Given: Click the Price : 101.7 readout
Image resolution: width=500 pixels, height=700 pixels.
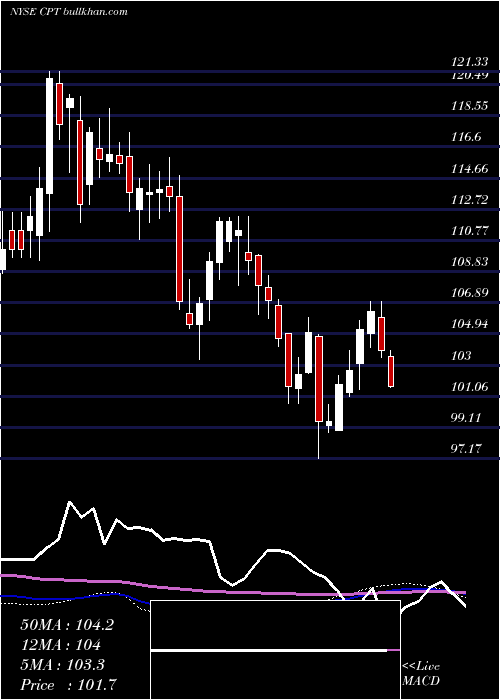Looking at the screenshot, I should [69, 685].
